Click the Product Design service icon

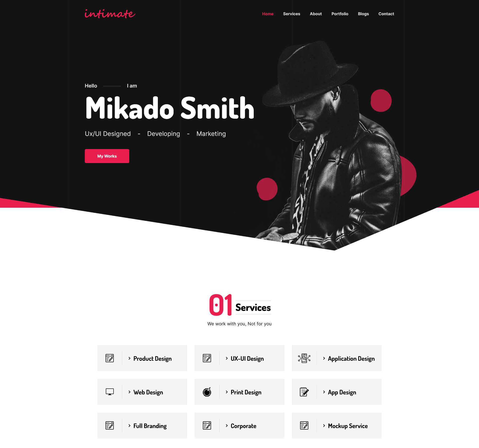(110, 358)
